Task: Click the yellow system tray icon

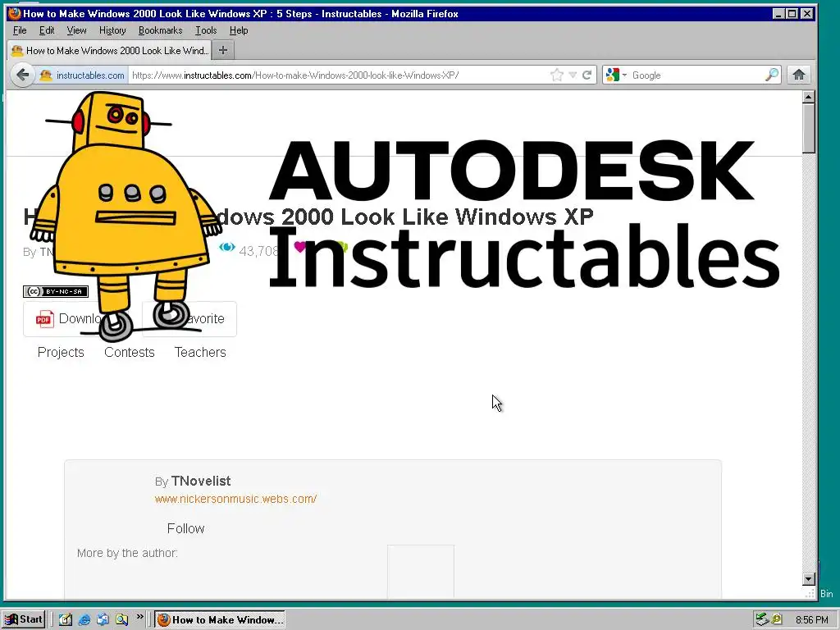Action: point(777,620)
